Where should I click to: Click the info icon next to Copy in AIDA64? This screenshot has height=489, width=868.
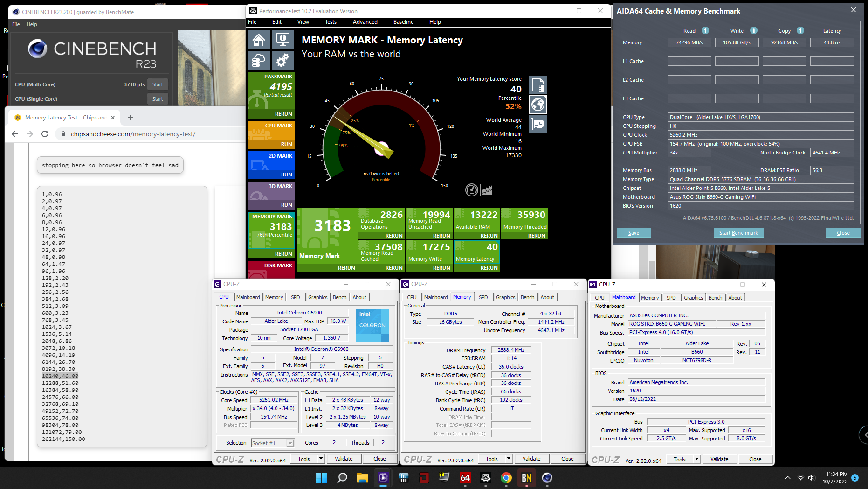[x=800, y=30]
